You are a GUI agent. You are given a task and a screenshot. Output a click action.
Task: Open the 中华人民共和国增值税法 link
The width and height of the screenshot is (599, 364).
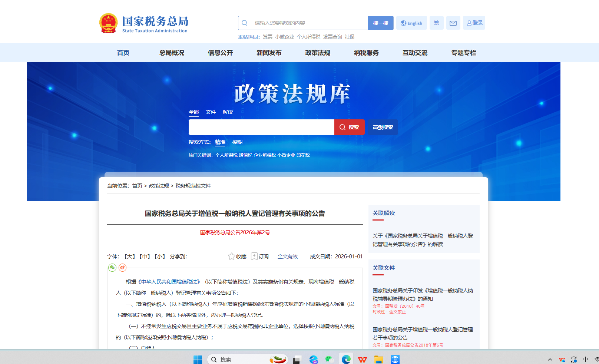169,282
